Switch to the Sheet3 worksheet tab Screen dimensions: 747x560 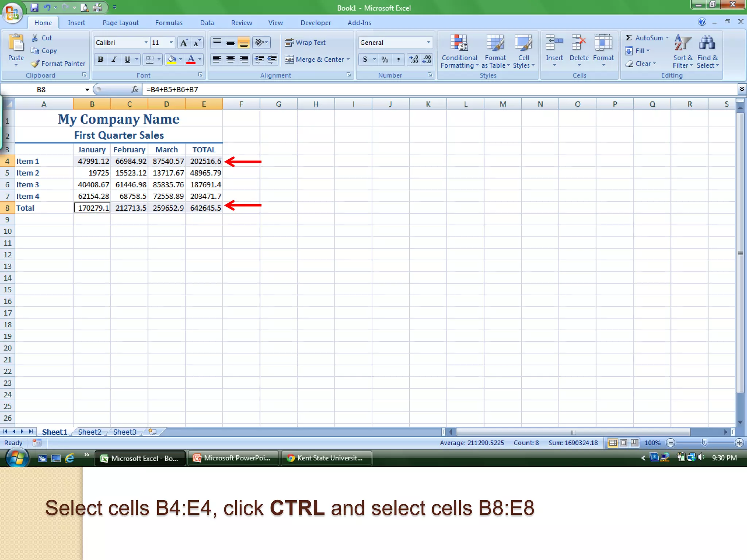point(124,432)
